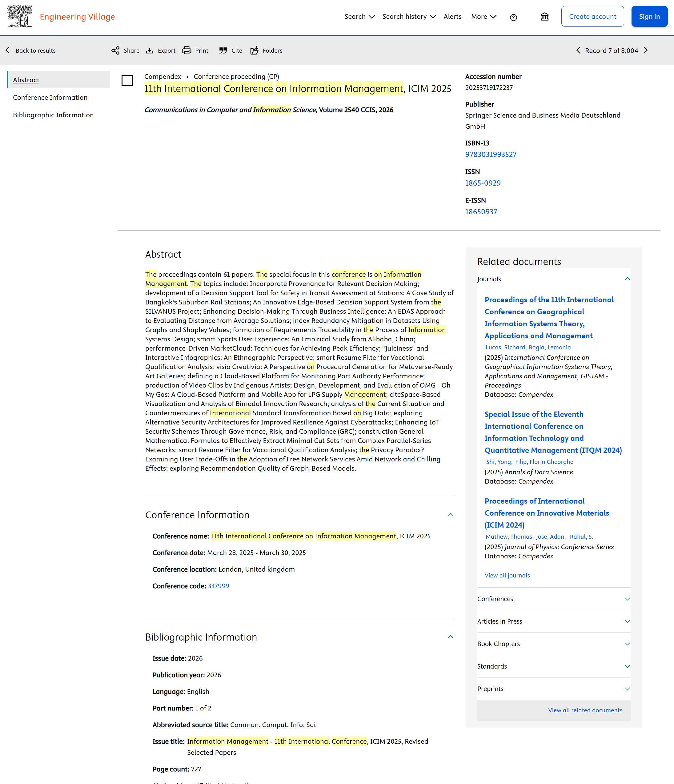The width and height of the screenshot is (674, 784).
Task: Click the Cite quotation icon
Action: (223, 50)
